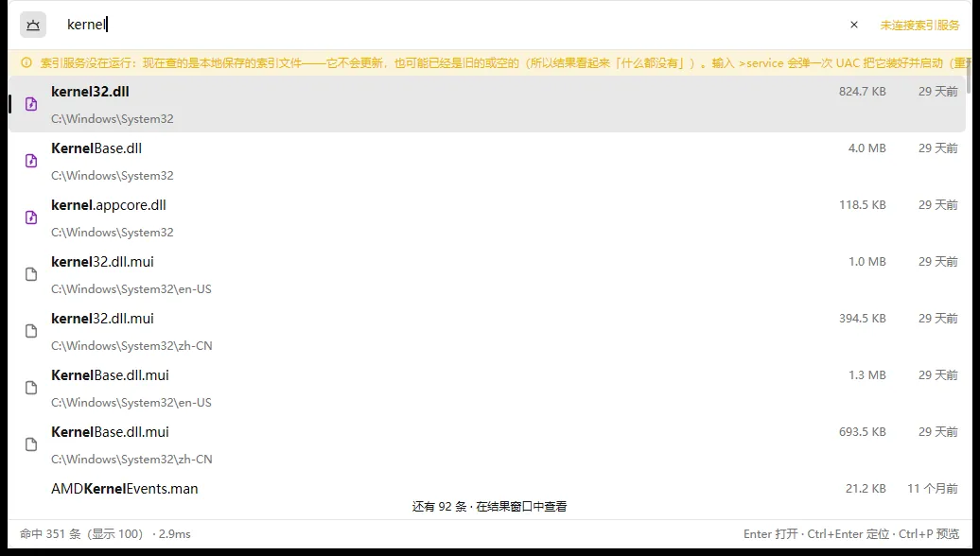
Task: Select KernelBase.dll.mui with the 1.3 MB size
Action: (x=487, y=389)
